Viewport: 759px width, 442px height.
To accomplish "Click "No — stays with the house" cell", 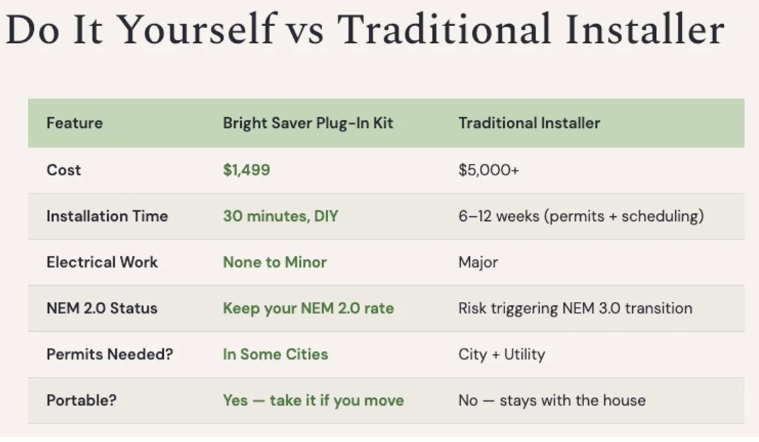I will click(551, 400).
